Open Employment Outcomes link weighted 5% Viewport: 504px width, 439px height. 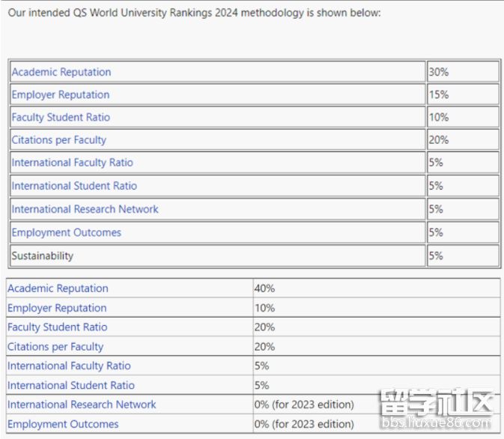66,232
